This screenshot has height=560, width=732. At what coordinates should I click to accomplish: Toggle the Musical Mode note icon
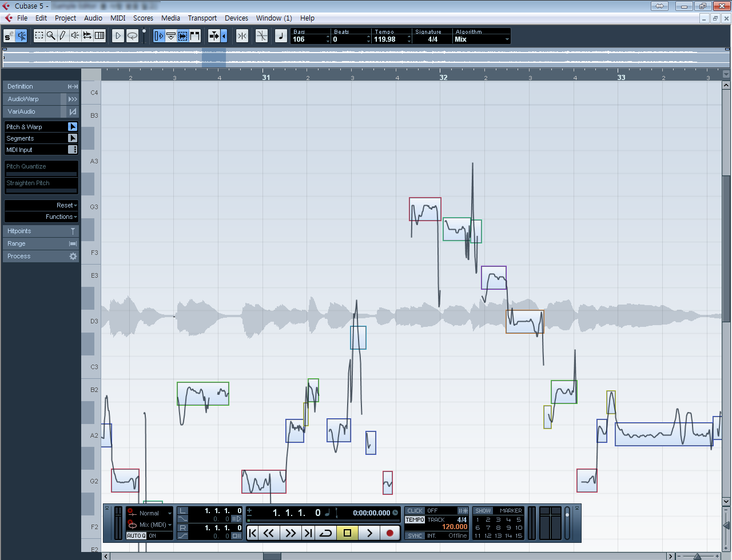(x=281, y=36)
